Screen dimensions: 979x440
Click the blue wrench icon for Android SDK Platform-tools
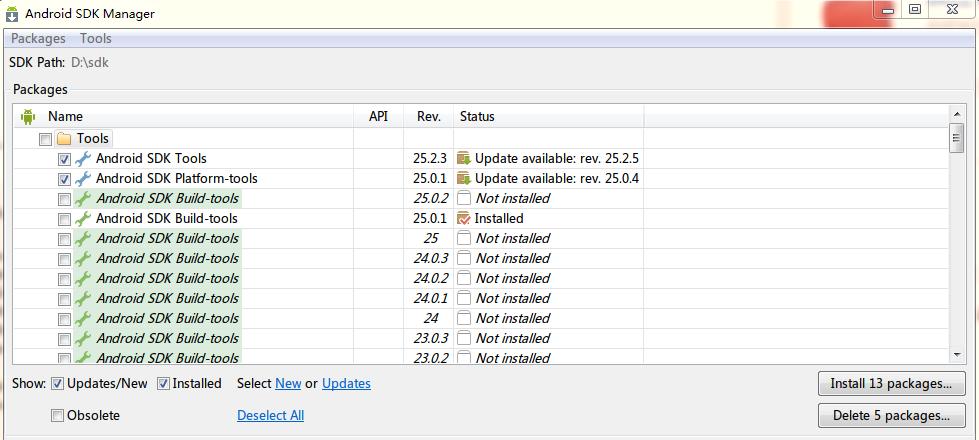pos(83,178)
